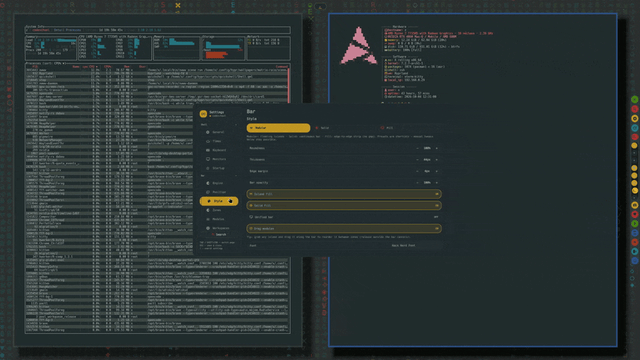Screen dimensions: 640x360
Task: Click the Mem column header in process list
Action: pyautogui.click(x=127, y=67)
